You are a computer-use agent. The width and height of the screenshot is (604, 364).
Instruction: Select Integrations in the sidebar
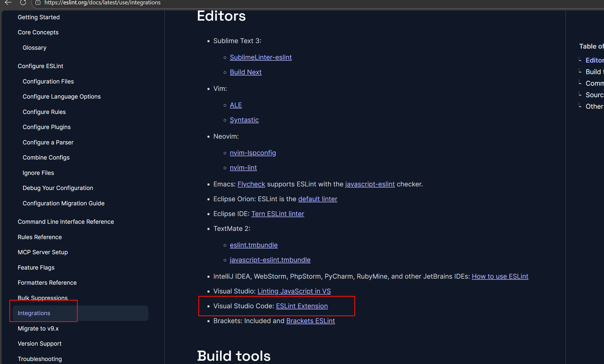34,313
